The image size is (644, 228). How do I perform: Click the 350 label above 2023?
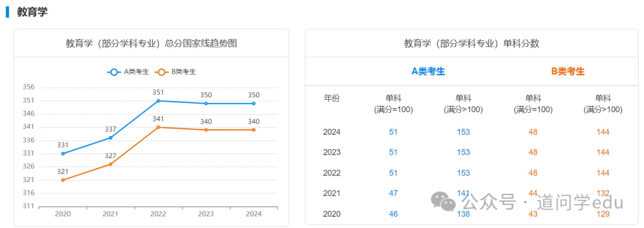(x=206, y=95)
